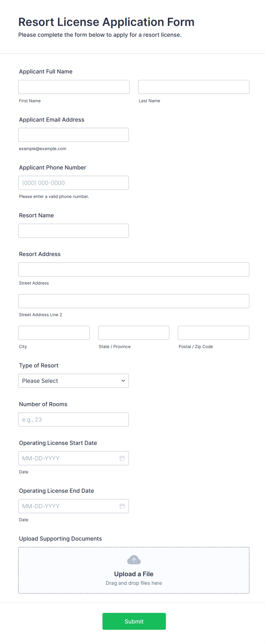Focus the Resort Name text box
This screenshot has height=644, width=265.
[x=74, y=231]
